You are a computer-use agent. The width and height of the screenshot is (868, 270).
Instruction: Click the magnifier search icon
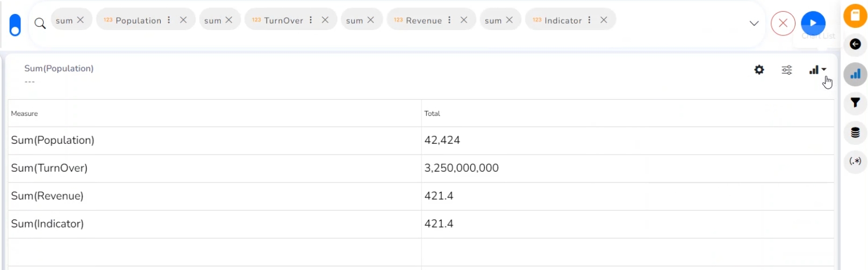click(40, 23)
